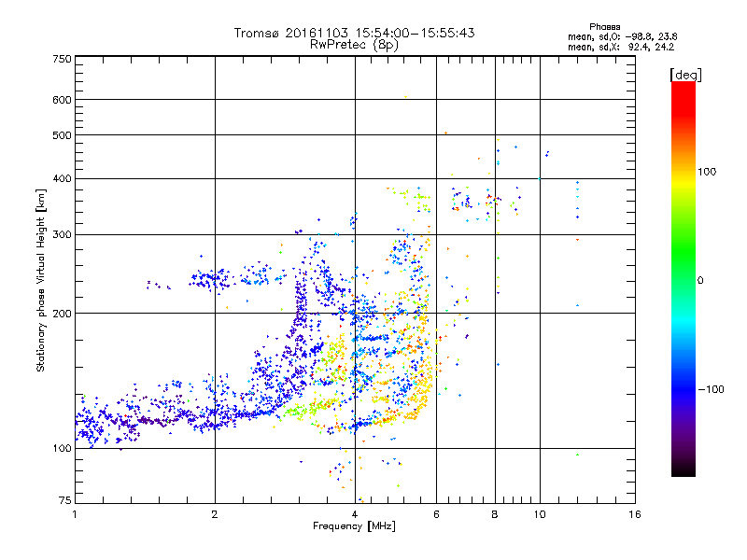Screen dimensions: 747x560
Task: Click the y-axis tick label '75'
Action: (x=65, y=500)
